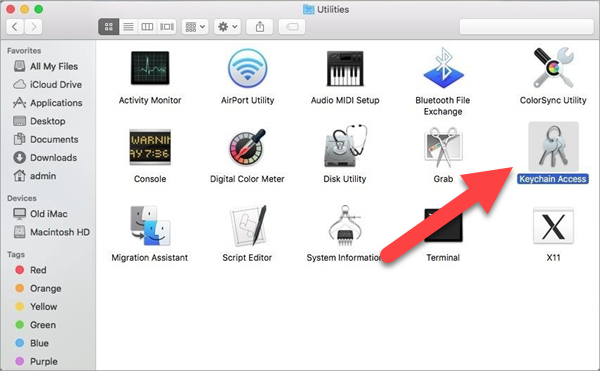Filter by the Blue tag
Viewport: 600px width, 371px height.
click(32, 343)
